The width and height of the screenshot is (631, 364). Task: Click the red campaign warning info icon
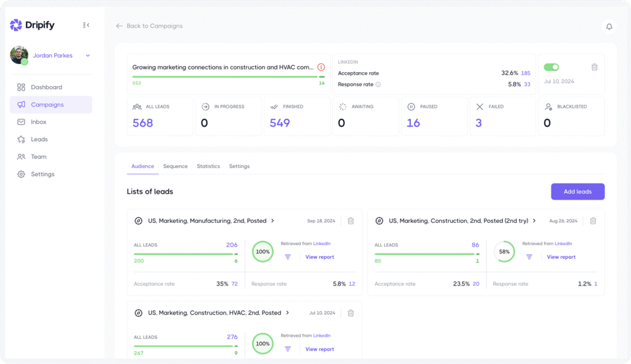321,67
